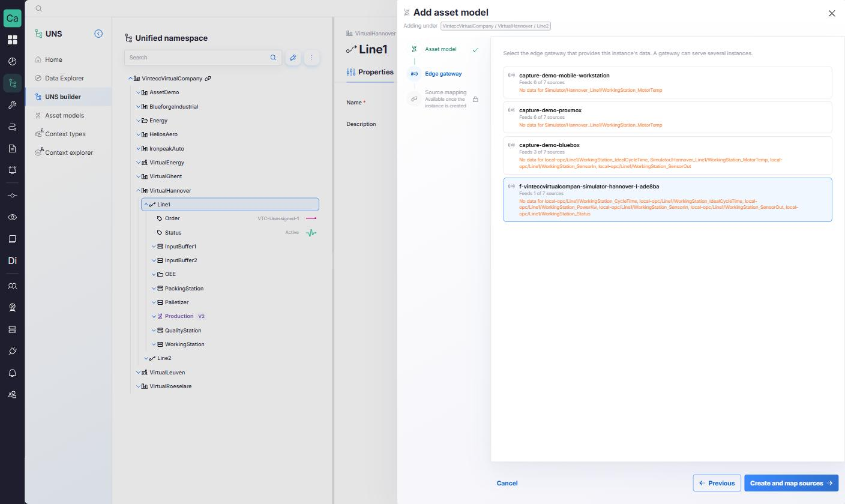
Task: Click the search magnifier in namespace search
Action: click(273, 58)
